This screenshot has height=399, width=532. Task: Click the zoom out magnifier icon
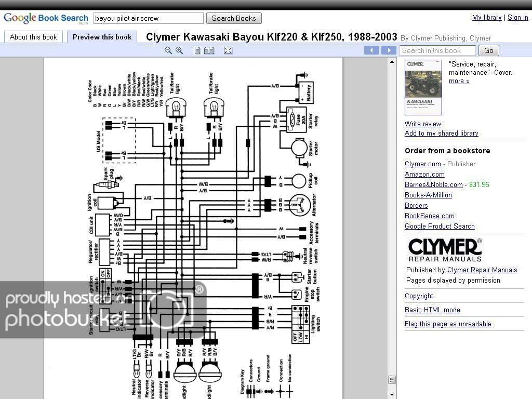coord(168,50)
